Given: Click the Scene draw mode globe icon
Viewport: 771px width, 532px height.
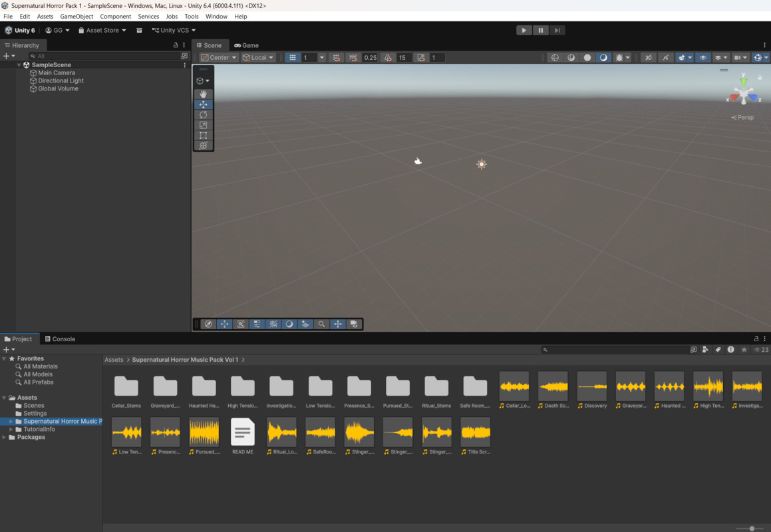Looking at the screenshot, I should tap(555, 58).
